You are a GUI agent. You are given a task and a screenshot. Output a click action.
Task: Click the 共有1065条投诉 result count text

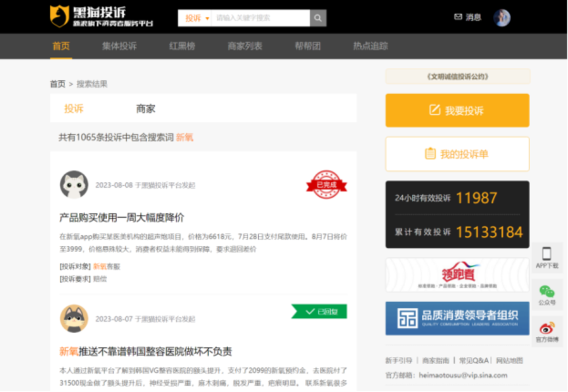(x=126, y=137)
